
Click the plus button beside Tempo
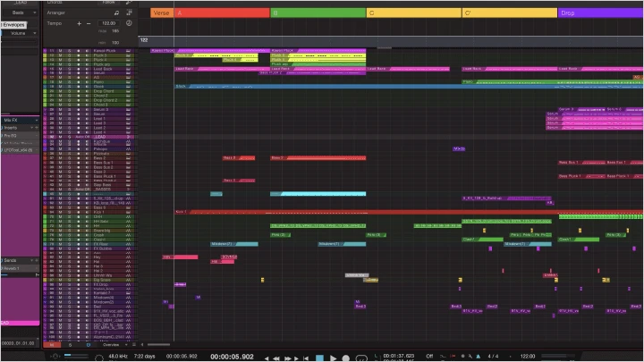tap(79, 23)
